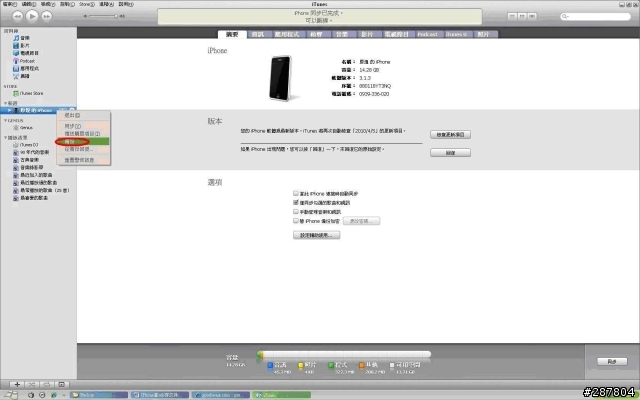Viewport: 640px width, 400px height.
Task: Adjust the volume slider in the top toolbar
Action: 104,16
